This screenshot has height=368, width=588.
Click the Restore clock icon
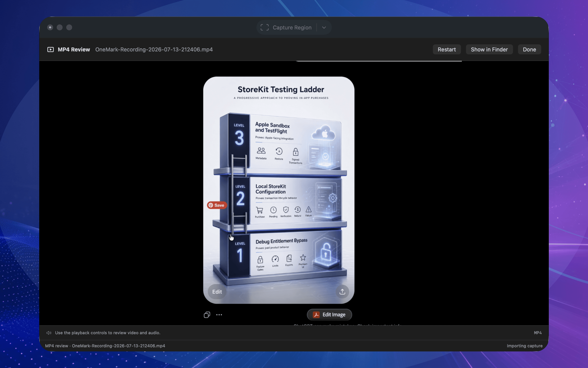click(x=279, y=151)
